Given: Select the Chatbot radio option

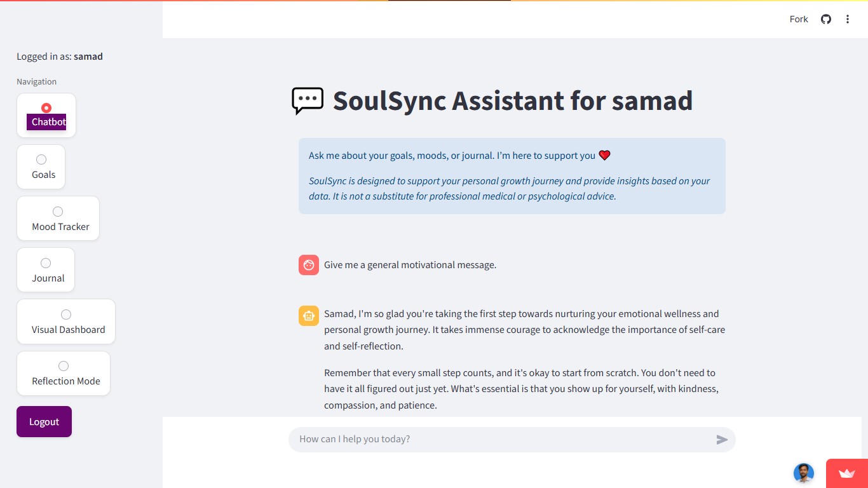Looking at the screenshot, I should point(46,108).
